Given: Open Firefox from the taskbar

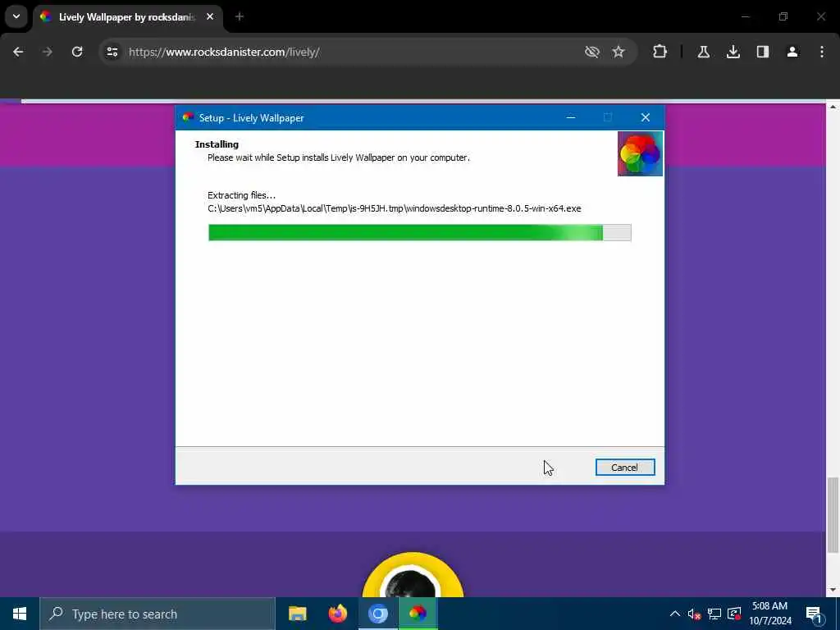Looking at the screenshot, I should pyautogui.click(x=337, y=614).
